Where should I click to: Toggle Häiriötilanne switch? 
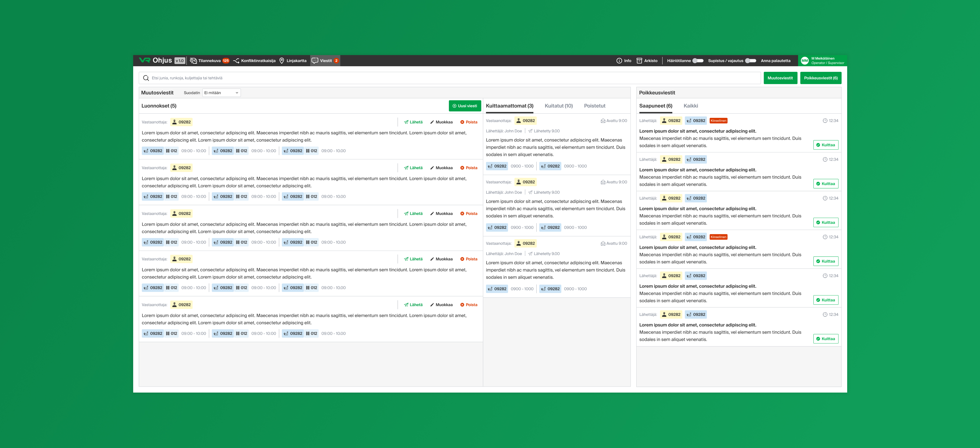698,60
